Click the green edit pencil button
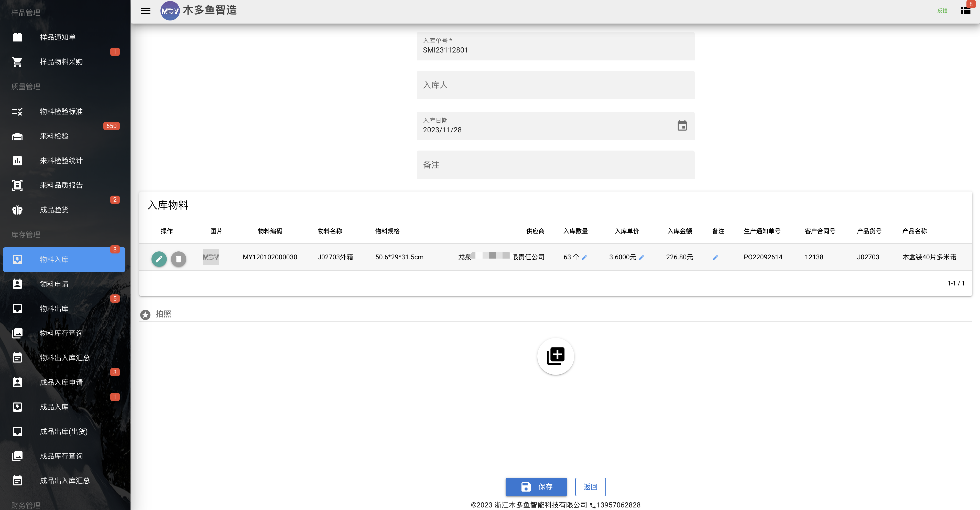The image size is (980, 510). [x=159, y=259]
